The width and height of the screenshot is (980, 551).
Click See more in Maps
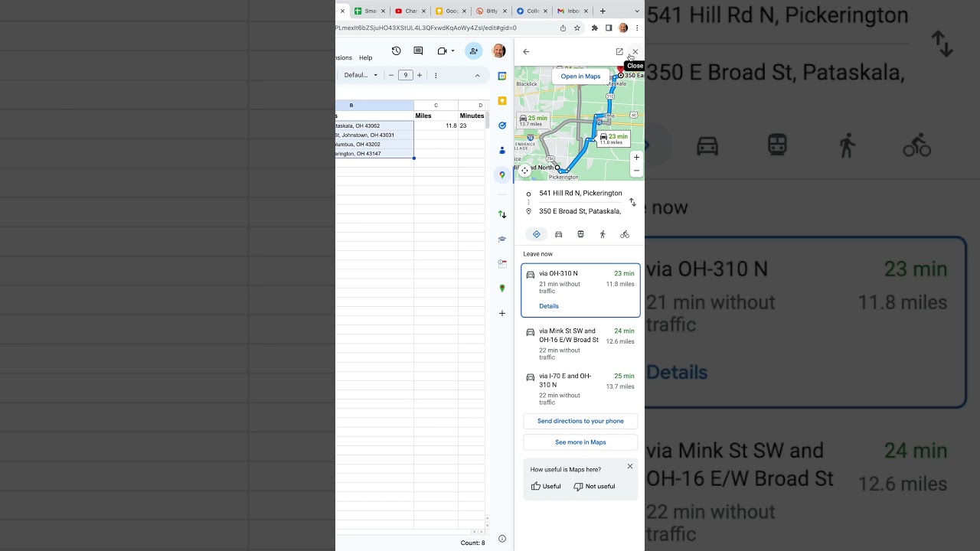pos(580,442)
